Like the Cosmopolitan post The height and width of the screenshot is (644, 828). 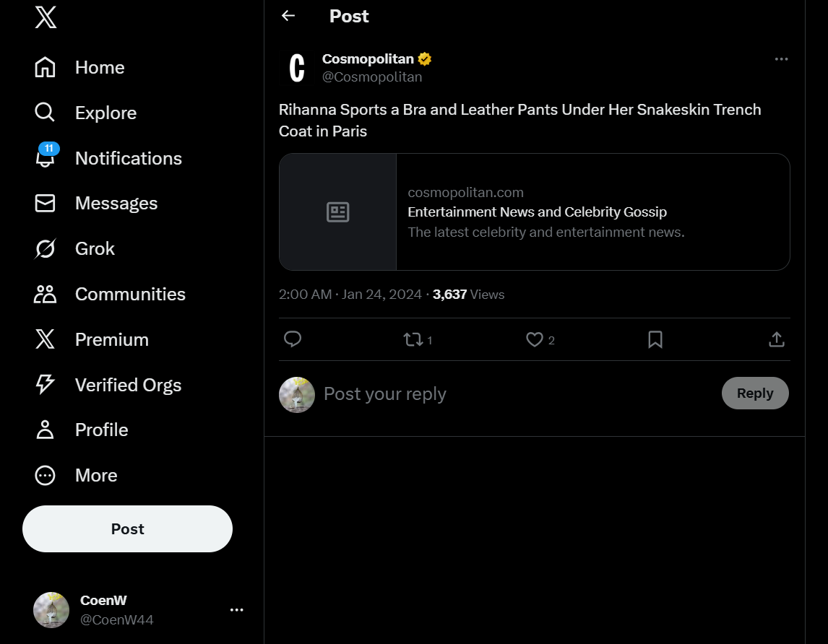click(535, 339)
